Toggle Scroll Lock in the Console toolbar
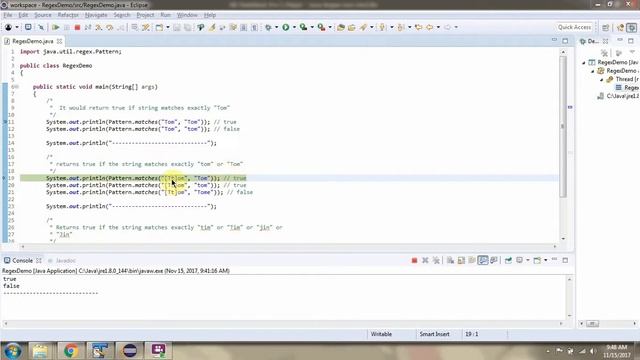640x360 pixels. (x=461, y=260)
